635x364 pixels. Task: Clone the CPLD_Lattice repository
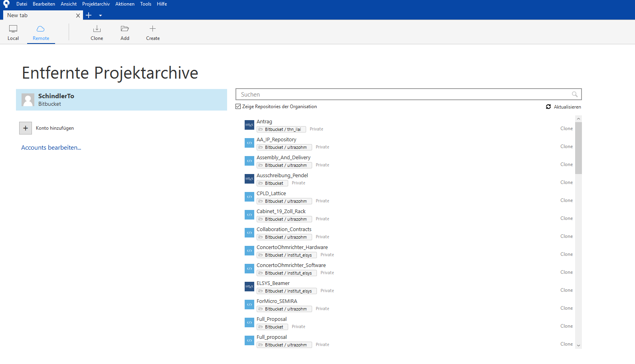tap(566, 200)
